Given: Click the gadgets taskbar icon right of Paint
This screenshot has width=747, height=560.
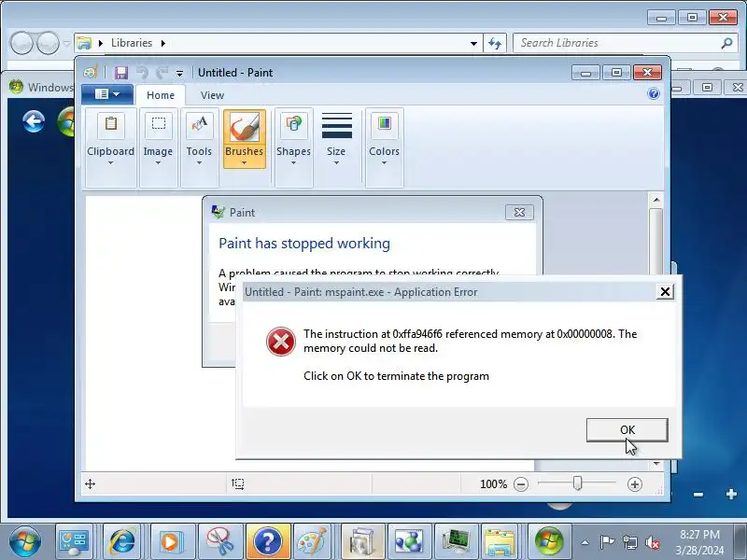Looking at the screenshot, I should coord(362,541).
